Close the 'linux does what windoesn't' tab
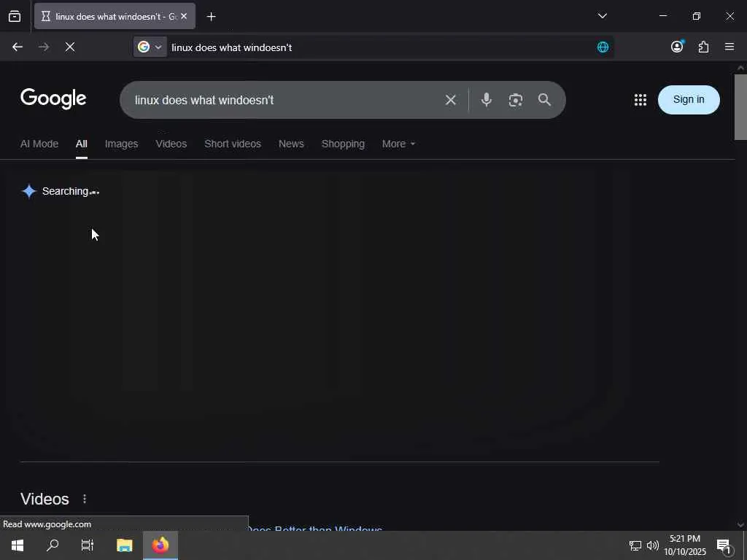This screenshot has height=560, width=747. 184,16
